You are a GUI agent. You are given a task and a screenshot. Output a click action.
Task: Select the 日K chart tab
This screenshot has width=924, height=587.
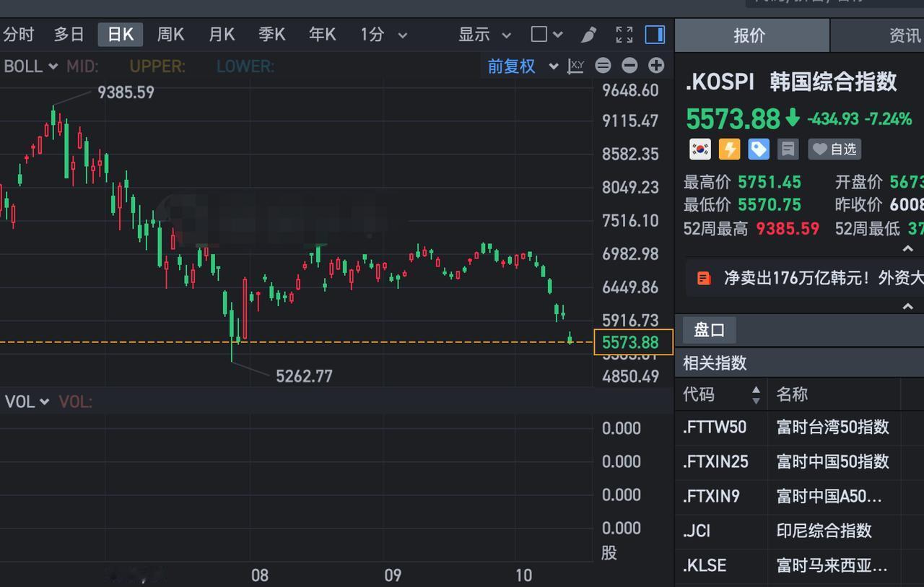tap(121, 34)
